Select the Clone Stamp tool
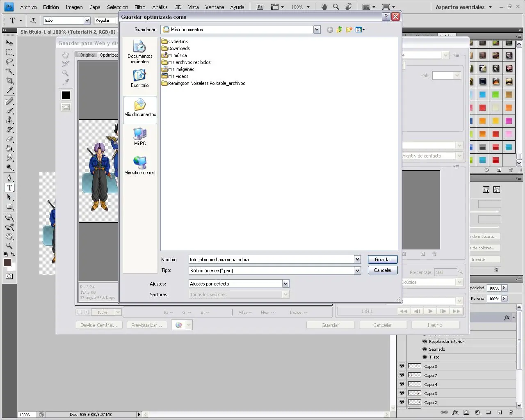Screen dimensions: 525x420 pos(9,120)
